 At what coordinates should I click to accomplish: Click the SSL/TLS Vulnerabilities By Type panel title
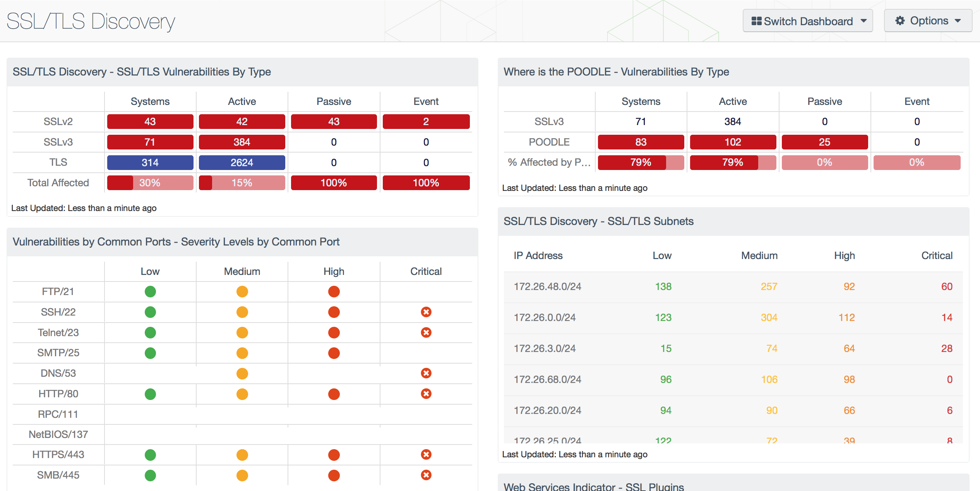pos(142,72)
